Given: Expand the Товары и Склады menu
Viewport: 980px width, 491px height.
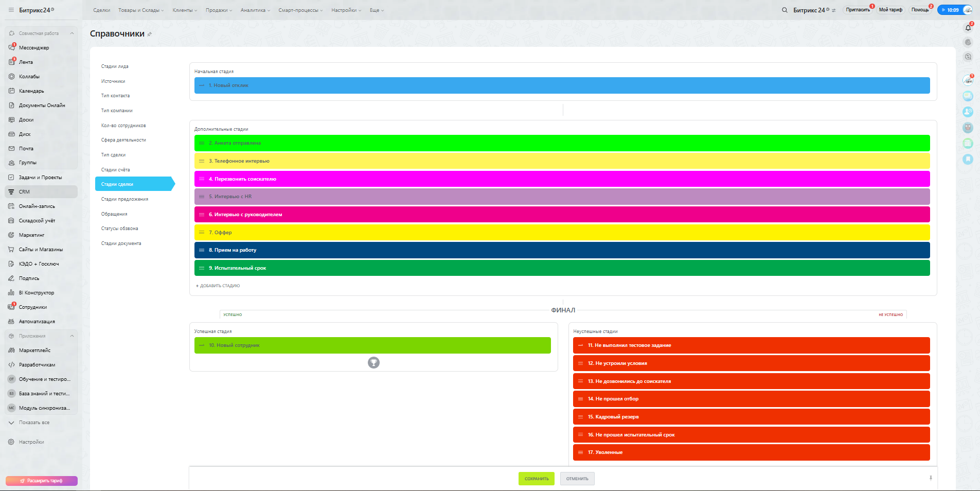Looking at the screenshot, I should pos(141,10).
